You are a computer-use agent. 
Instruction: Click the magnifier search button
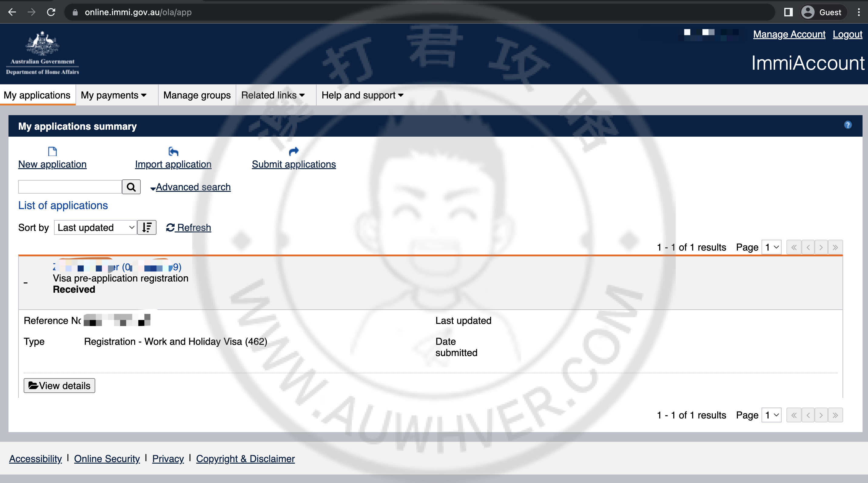tap(131, 187)
